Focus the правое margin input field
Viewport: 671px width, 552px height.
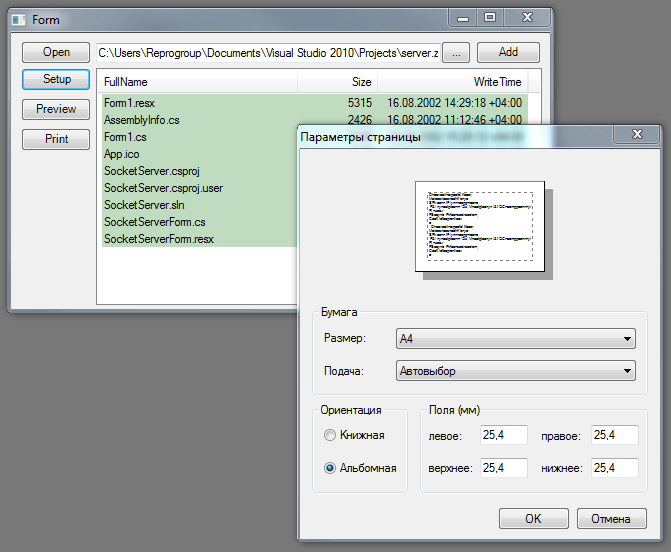click(x=615, y=435)
